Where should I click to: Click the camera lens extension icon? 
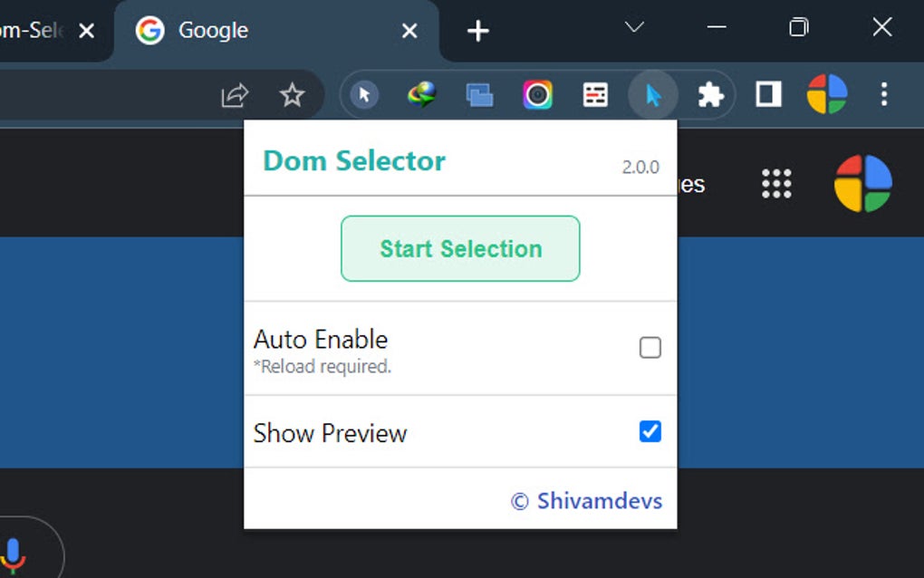coord(537,94)
